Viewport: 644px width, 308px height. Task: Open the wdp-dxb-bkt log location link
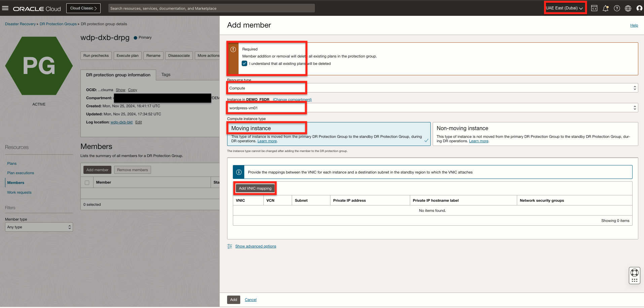coord(121,122)
